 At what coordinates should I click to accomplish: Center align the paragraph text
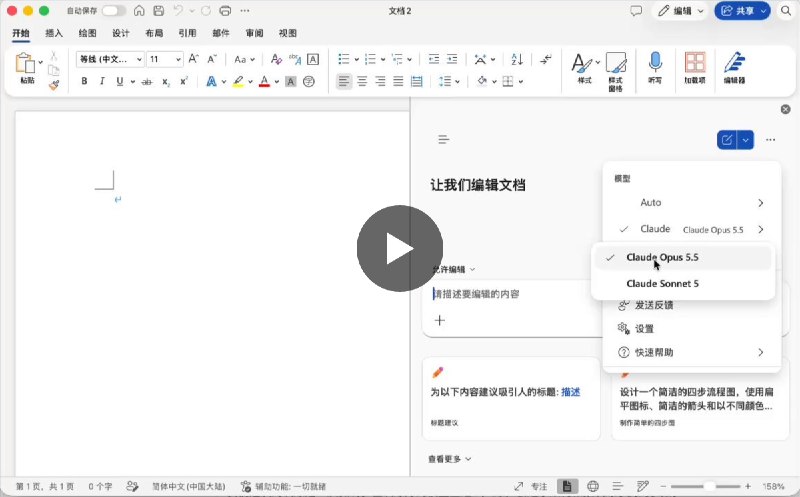[362, 81]
